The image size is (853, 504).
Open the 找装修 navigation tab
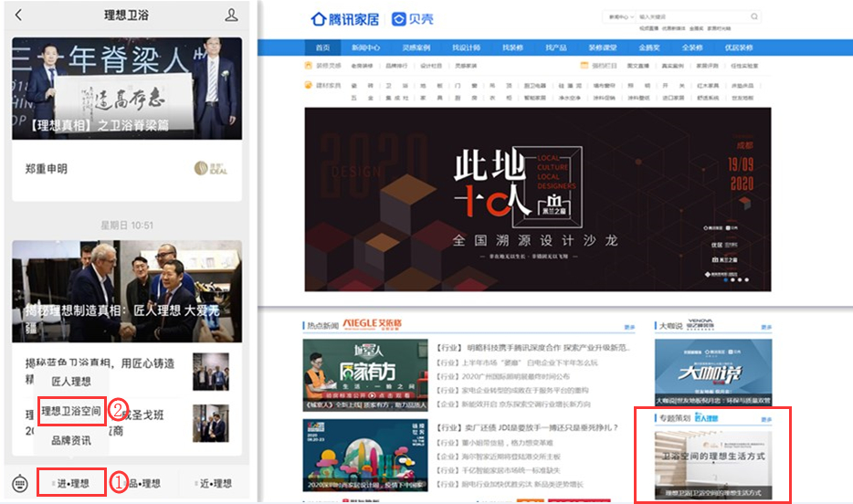512,47
